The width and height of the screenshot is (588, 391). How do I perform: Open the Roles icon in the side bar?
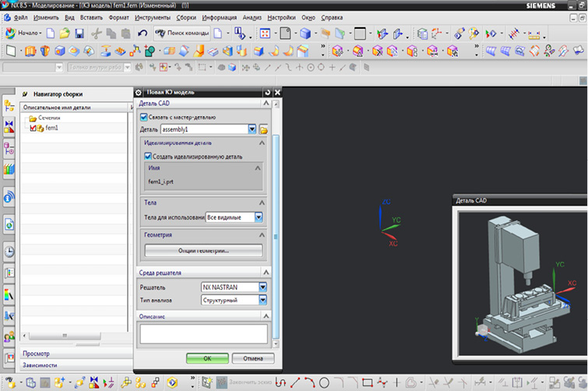[9, 337]
